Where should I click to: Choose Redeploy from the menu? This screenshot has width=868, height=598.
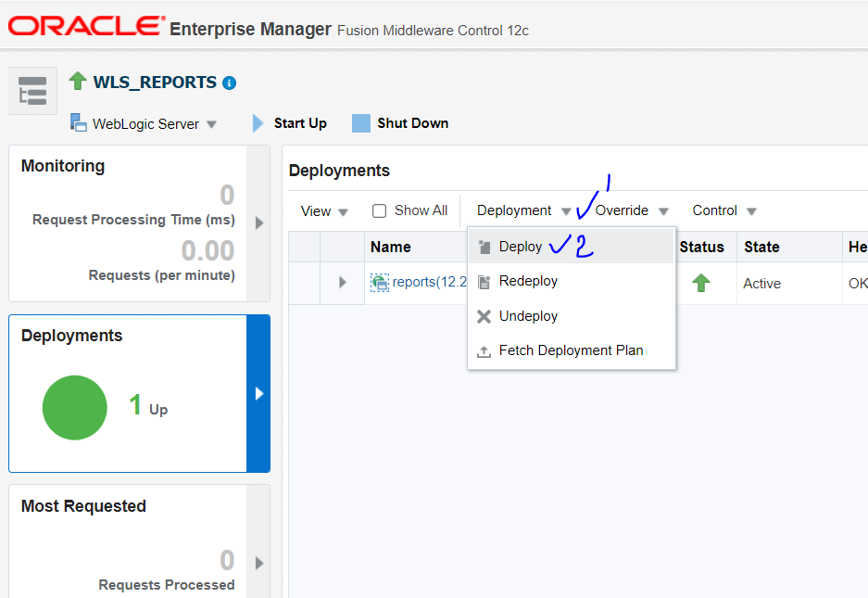click(x=572, y=282)
